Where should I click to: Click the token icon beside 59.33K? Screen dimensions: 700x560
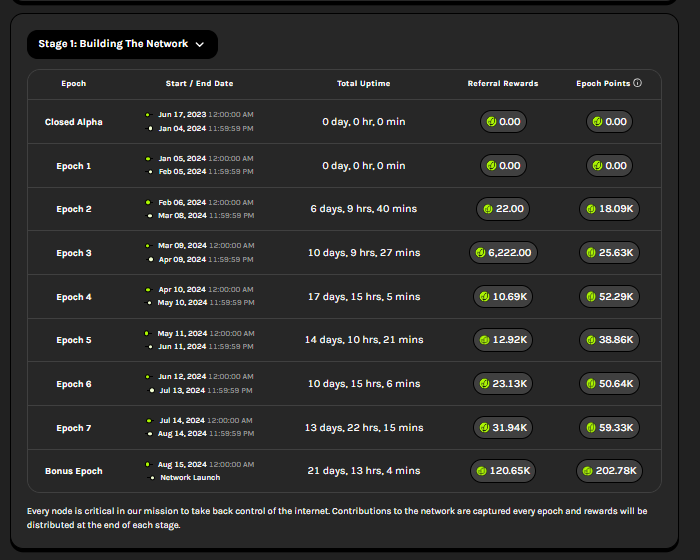point(591,428)
